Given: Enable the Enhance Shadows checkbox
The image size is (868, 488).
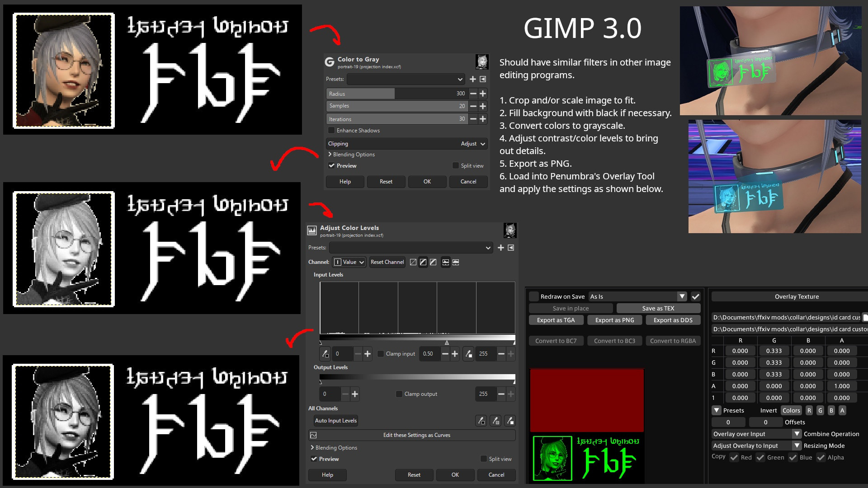Looking at the screenshot, I should pyautogui.click(x=331, y=130).
